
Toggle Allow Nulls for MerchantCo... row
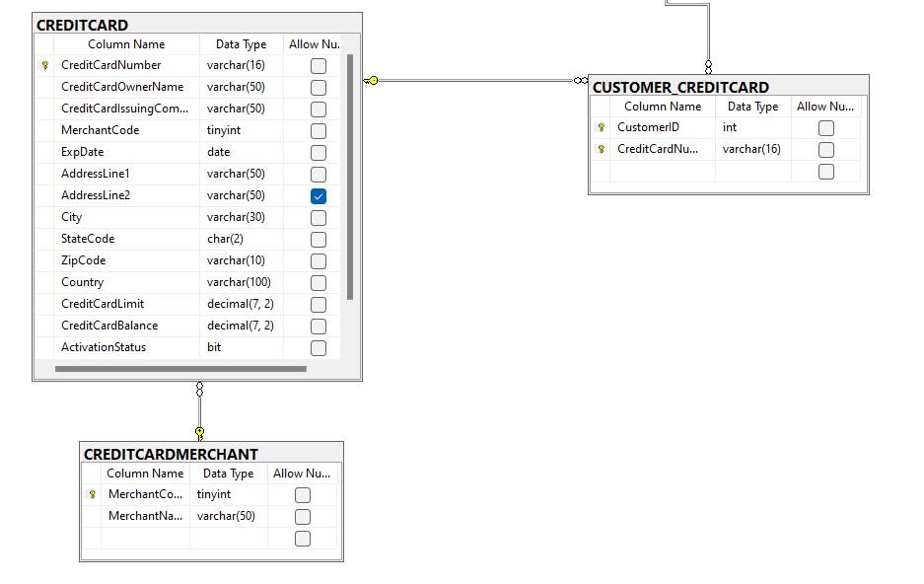click(303, 495)
